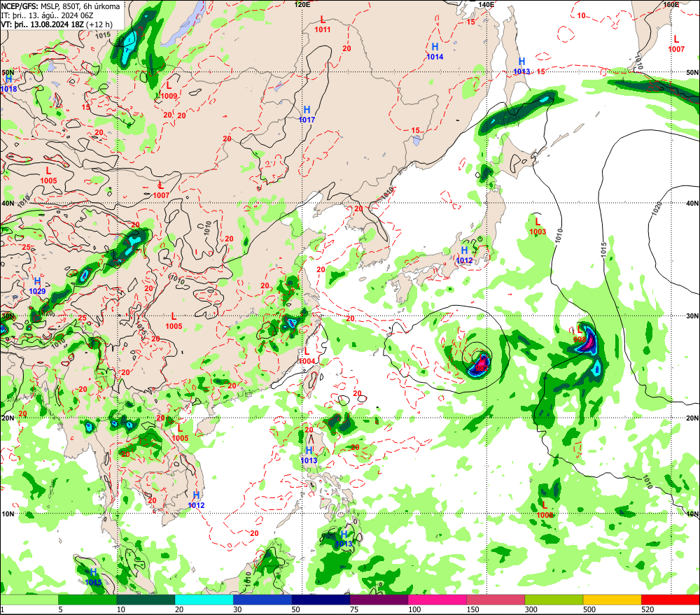700x615 pixels.
Task: Click the L 1007 low near top right
Action: click(x=676, y=44)
